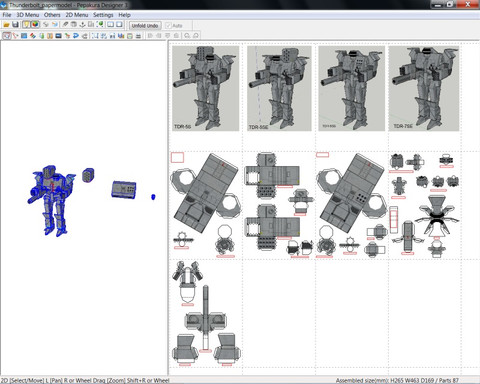Click the blue square texture icon in second toolbar

coord(24,36)
